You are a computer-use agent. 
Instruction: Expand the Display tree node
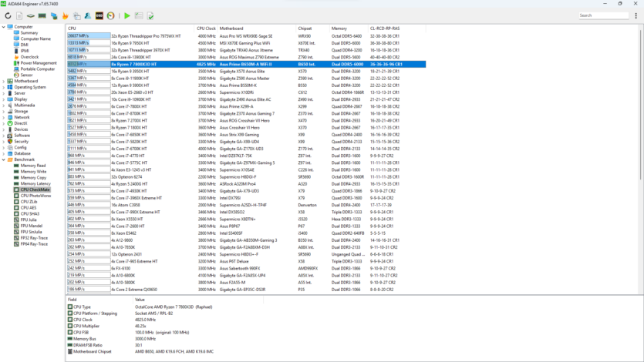pyautogui.click(x=4, y=99)
